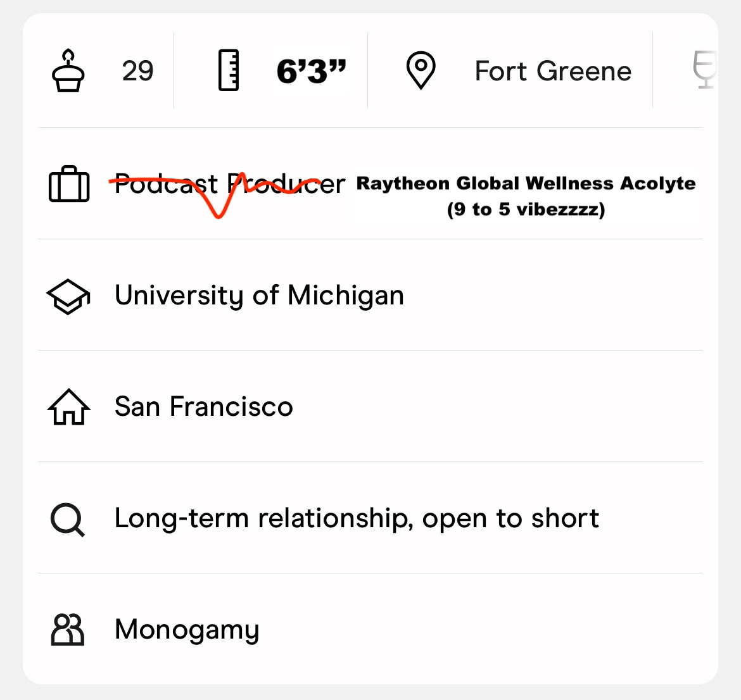Tap the house hometown icon
Image resolution: width=741 pixels, height=700 pixels.
[68, 407]
